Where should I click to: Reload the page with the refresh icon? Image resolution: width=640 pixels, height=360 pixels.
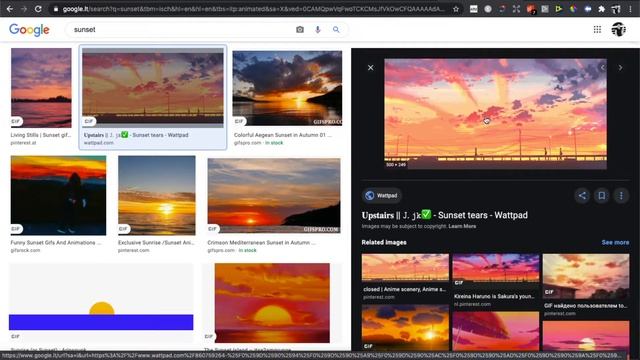coord(38,9)
